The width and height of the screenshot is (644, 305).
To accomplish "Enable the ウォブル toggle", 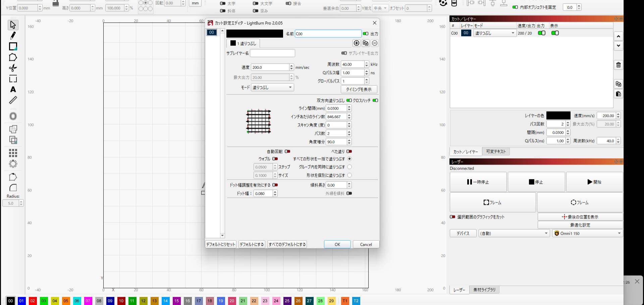I will pyautogui.click(x=275, y=159).
